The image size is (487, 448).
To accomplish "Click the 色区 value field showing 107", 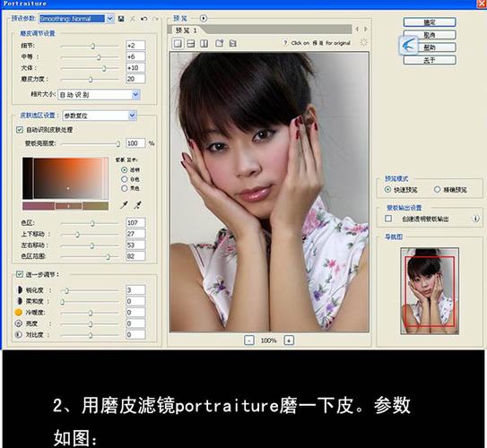I will [135, 222].
